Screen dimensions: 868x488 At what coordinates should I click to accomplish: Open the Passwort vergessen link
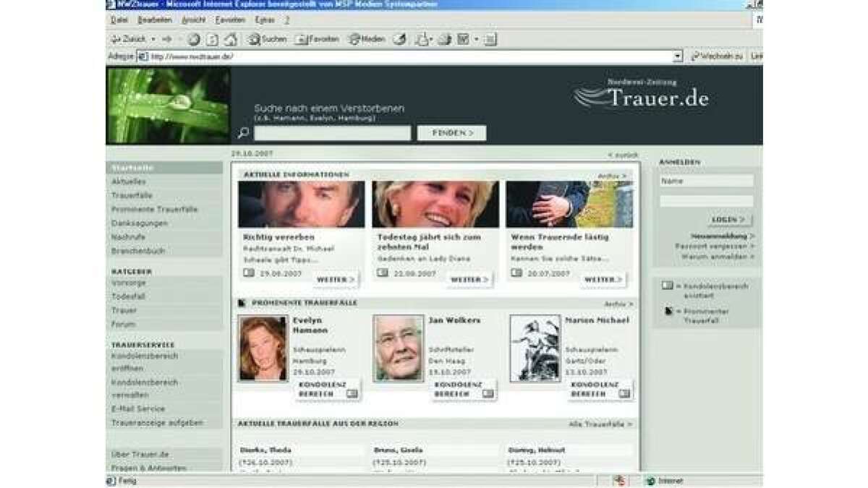click(x=712, y=245)
